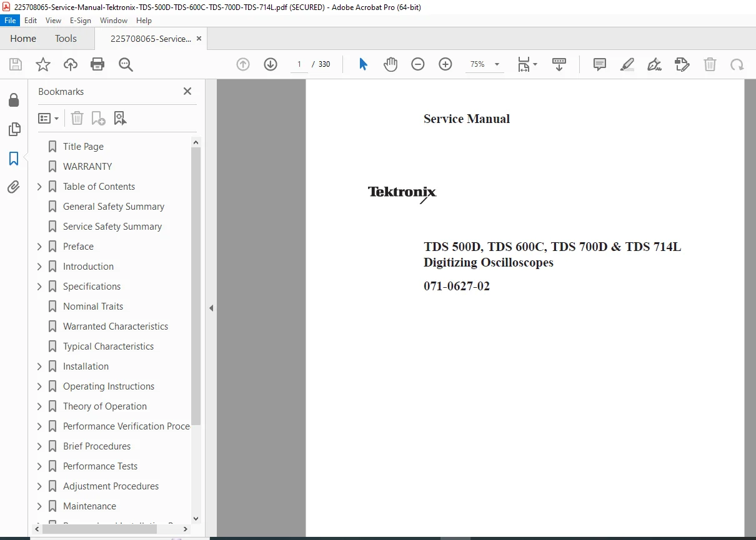Open the File menu
The image size is (756, 540).
(11, 21)
